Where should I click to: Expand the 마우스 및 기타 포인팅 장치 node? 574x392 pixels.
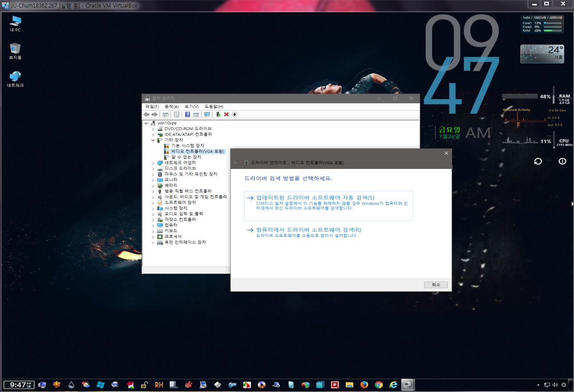153,174
